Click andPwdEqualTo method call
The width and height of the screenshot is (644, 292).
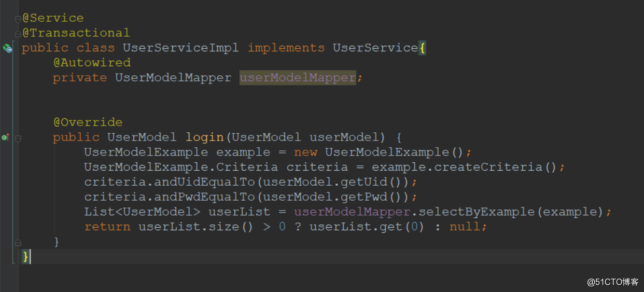[205, 197]
